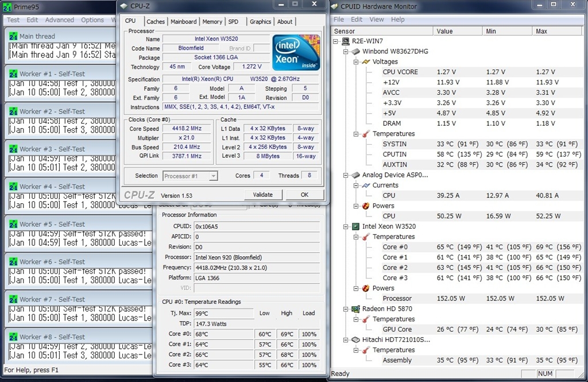588x382 pixels.
Task: Click the Intel Xeon inside logo
Action: click(x=296, y=52)
